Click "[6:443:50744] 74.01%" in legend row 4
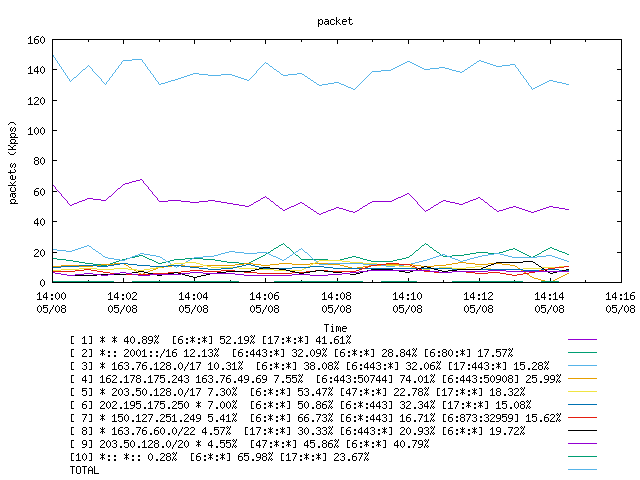 tap(376, 379)
